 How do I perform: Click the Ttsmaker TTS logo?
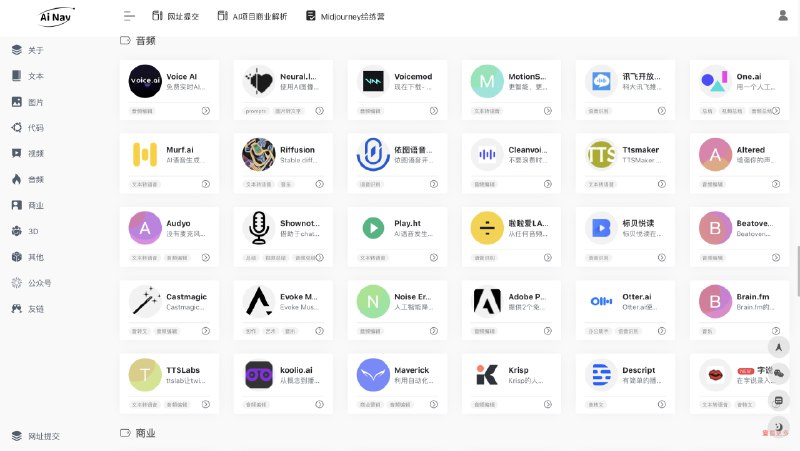601,154
